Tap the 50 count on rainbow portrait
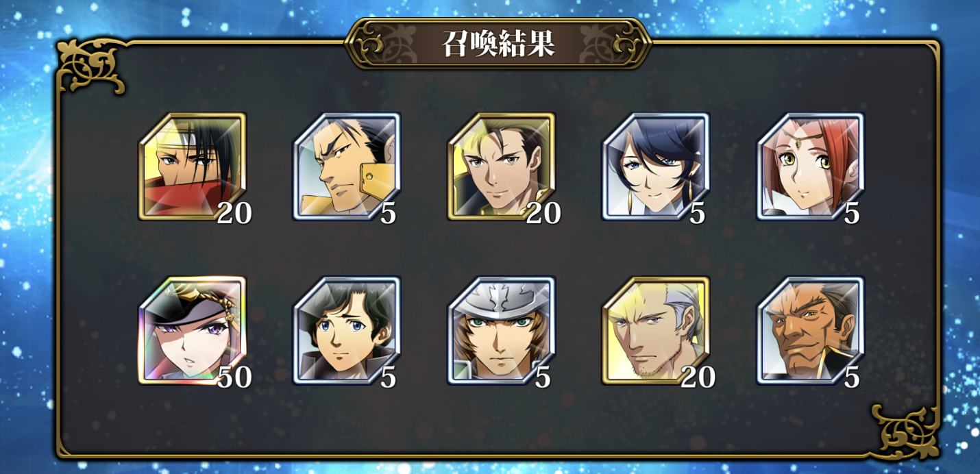 tap(234, 377)
